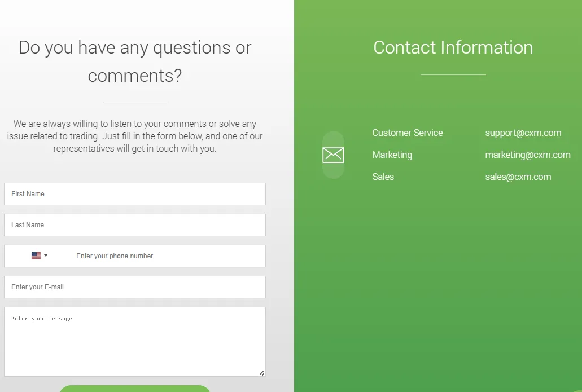
Task: Click the divider line under Contact Information
Action: [453, 74]
